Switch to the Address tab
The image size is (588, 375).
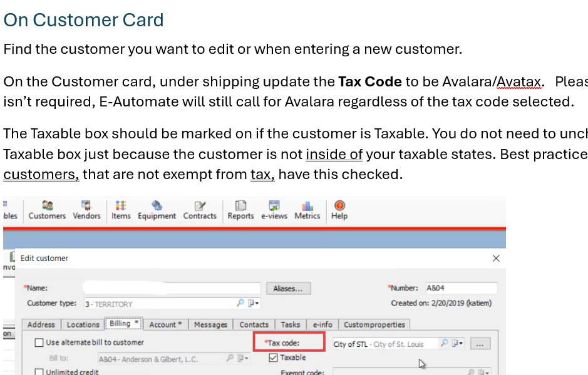coord(41,324)
